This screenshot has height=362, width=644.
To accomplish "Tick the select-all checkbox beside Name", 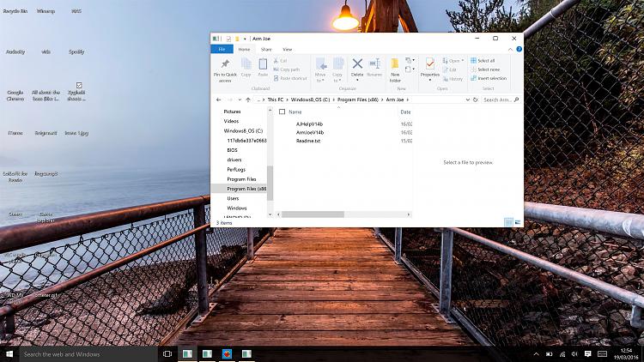I will coord(282,112).
